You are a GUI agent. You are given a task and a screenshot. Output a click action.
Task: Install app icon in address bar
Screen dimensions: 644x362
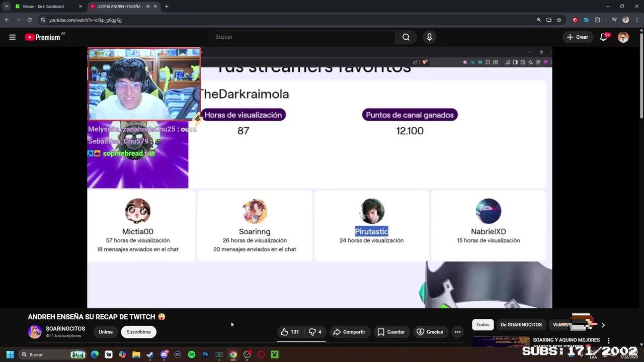coord(549,20)
